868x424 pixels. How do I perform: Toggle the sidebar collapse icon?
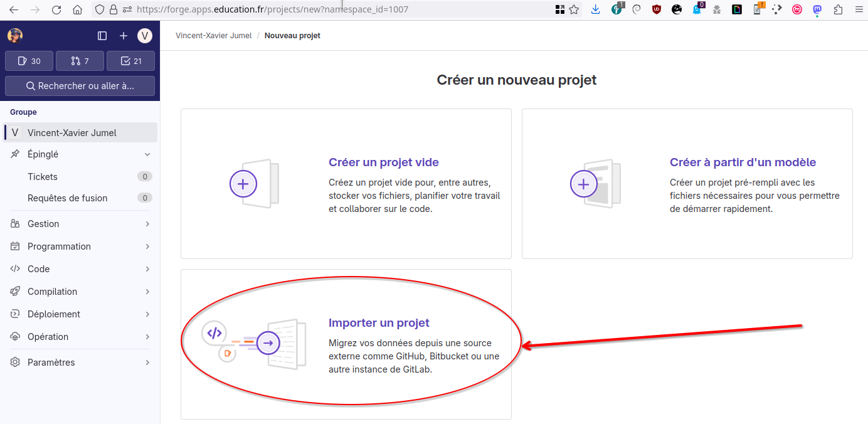coord(102,36)
